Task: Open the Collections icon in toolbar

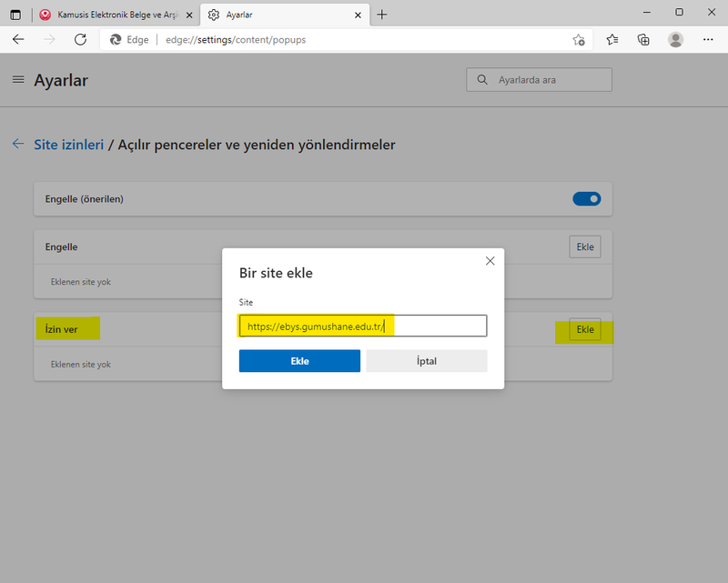Action: click(643, 39)
